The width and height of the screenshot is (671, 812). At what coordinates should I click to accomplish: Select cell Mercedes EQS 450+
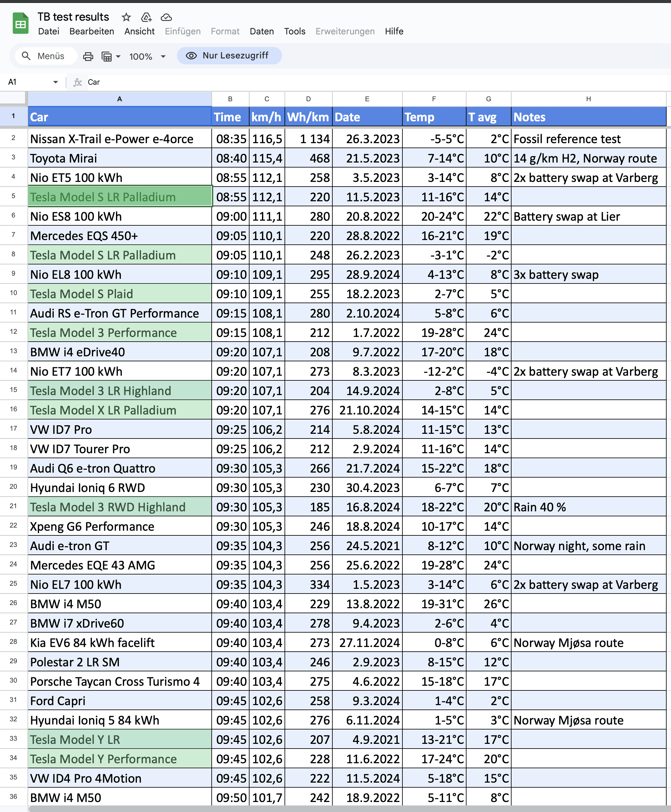pyautogui.click(x=120, y=236)
